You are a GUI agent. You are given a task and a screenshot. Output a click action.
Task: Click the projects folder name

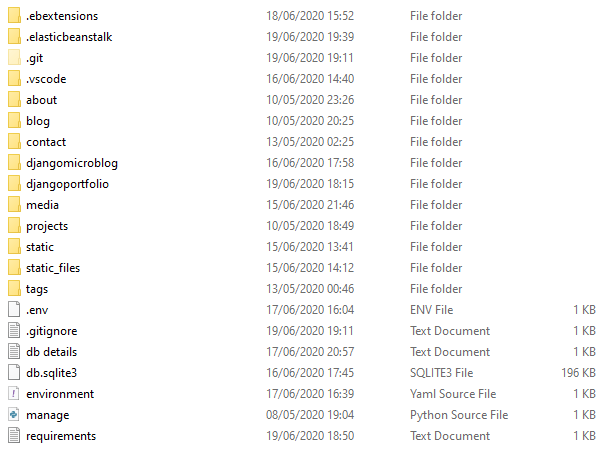coord(47,226)
